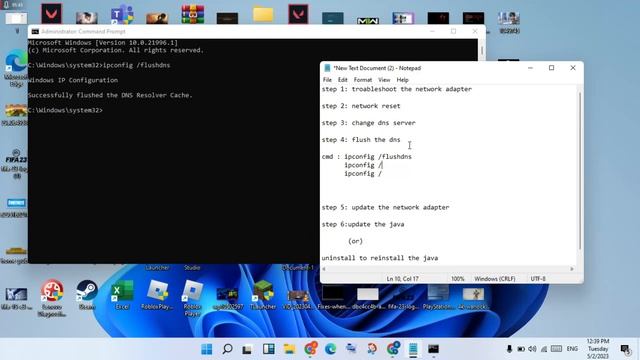The width and height of the screenshot is (640, 360).
Task: Open the View menu in Notepad
Action: point(384,80)
